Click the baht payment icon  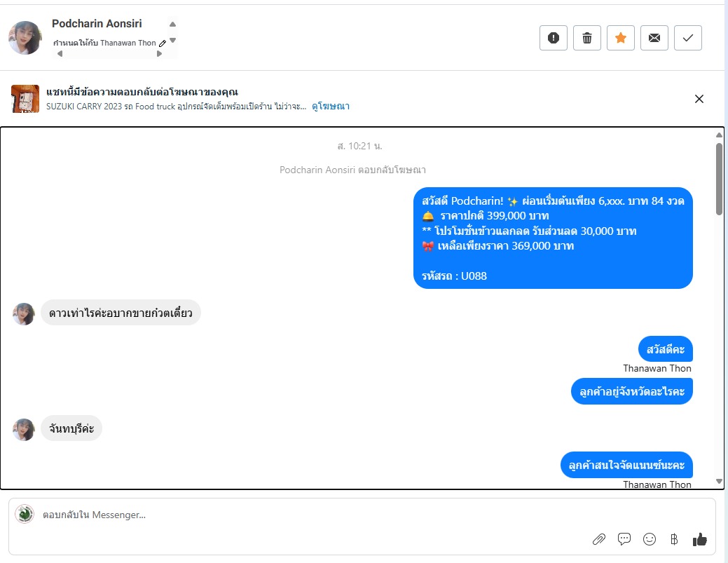click(674, 539)
